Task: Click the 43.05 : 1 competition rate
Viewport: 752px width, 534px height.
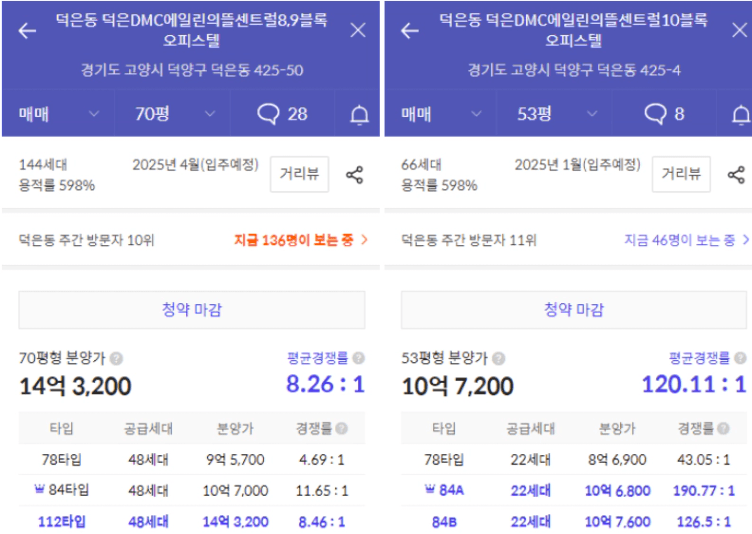Action: pos(704,460)
